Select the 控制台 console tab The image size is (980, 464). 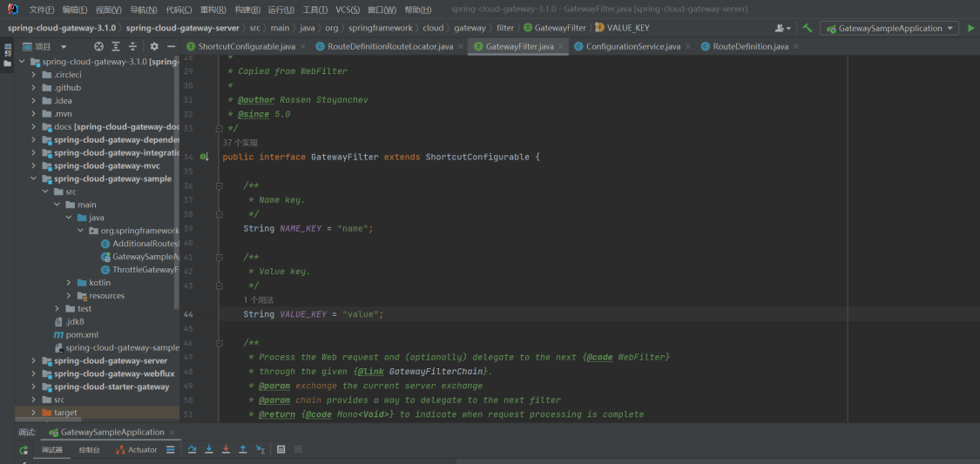click(89, 450)
